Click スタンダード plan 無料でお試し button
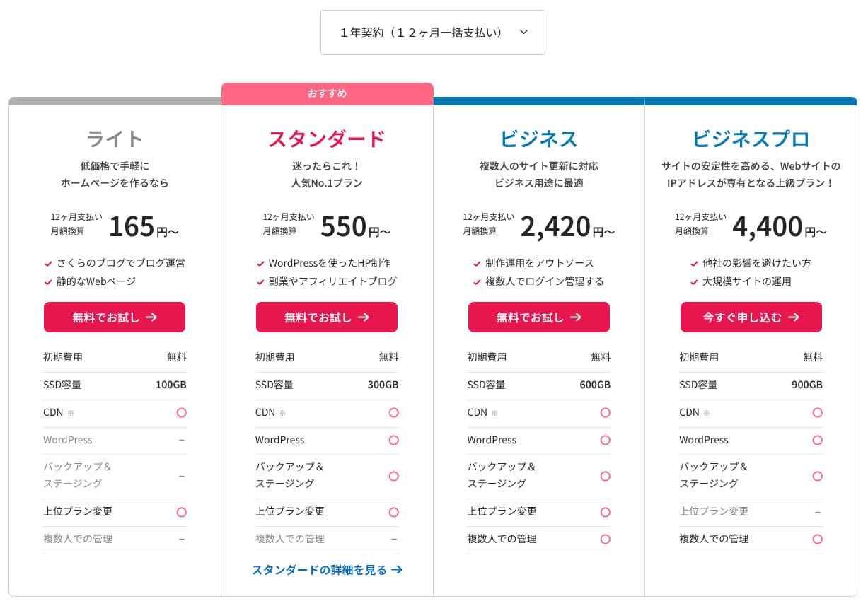Screen dimensions: 868x606 327,317
